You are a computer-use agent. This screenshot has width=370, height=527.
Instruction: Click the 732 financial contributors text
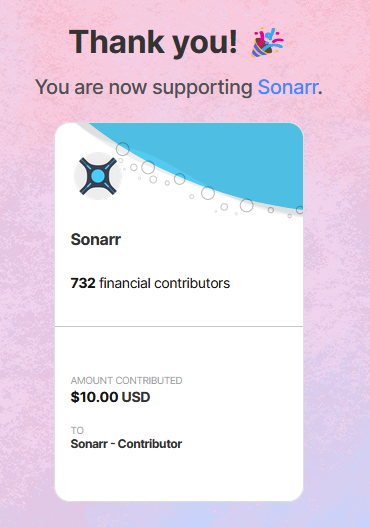point(150,283)
